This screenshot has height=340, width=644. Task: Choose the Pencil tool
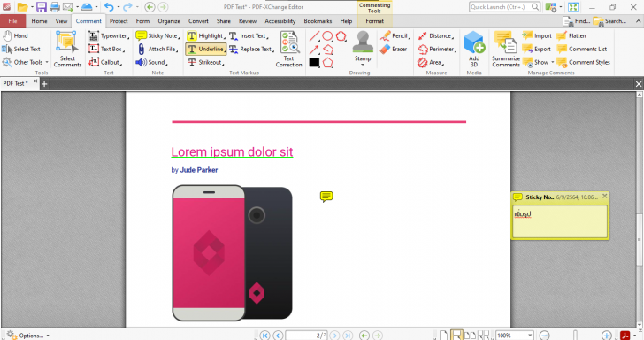(395, 35)
